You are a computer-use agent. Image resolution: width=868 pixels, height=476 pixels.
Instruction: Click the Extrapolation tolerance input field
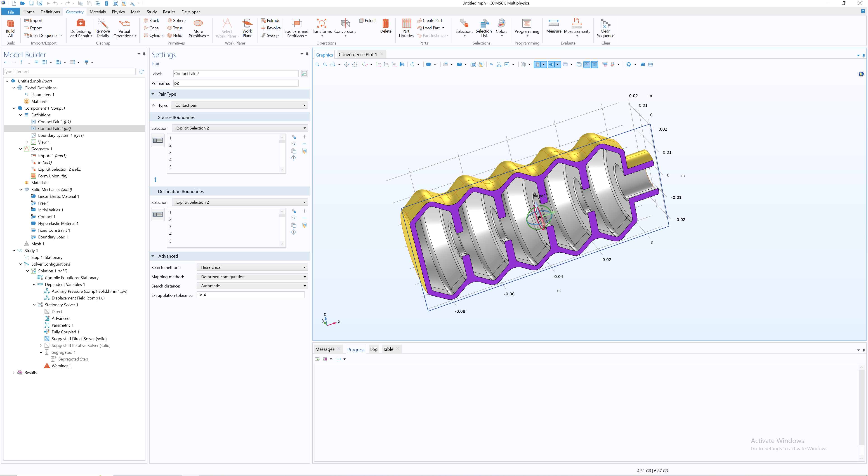(x=250, y=295)
